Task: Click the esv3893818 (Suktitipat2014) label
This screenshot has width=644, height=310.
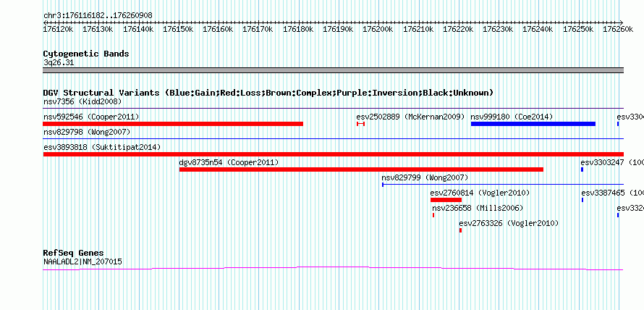Action: pos(102,147)
